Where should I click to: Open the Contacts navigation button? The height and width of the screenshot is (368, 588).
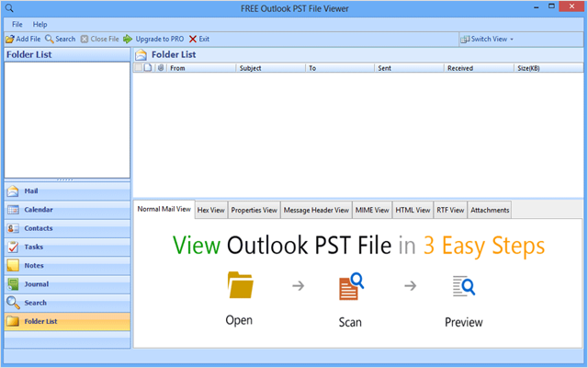click(x=67, y=228)
